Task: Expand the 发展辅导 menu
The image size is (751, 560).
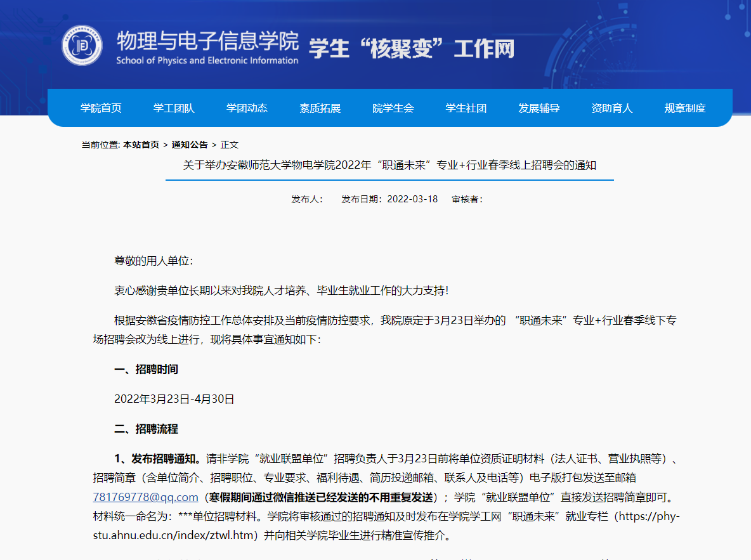Action: coord(539,108)
